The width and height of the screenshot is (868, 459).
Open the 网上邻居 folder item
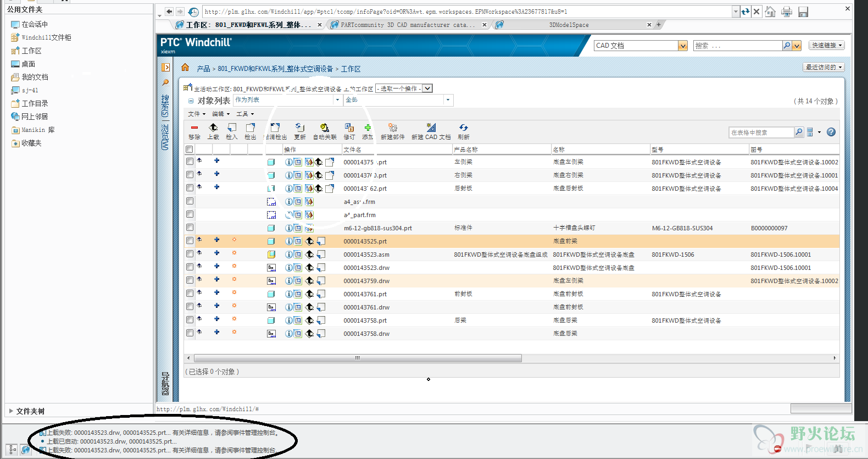[x=30, y=117]
